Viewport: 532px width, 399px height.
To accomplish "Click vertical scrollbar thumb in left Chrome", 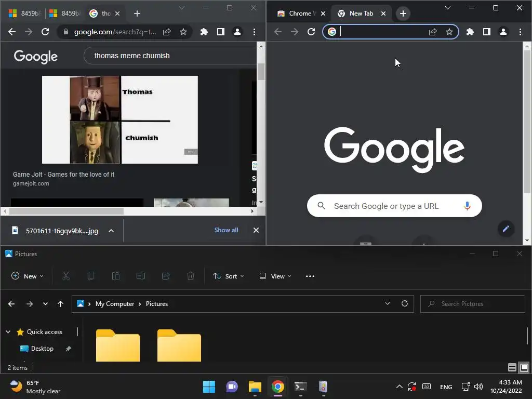I will pos(261,72).
